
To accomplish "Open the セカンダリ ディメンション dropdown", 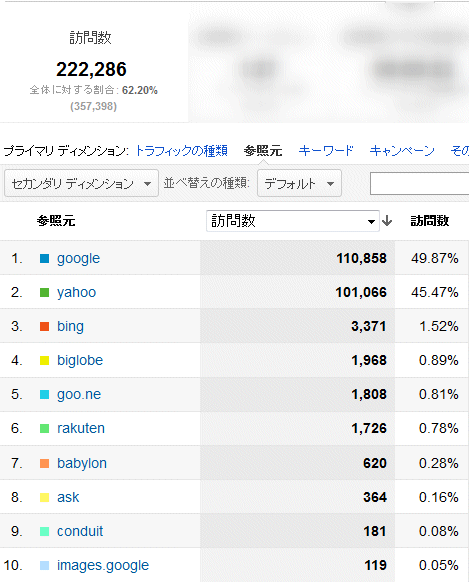I will (81, 183).
